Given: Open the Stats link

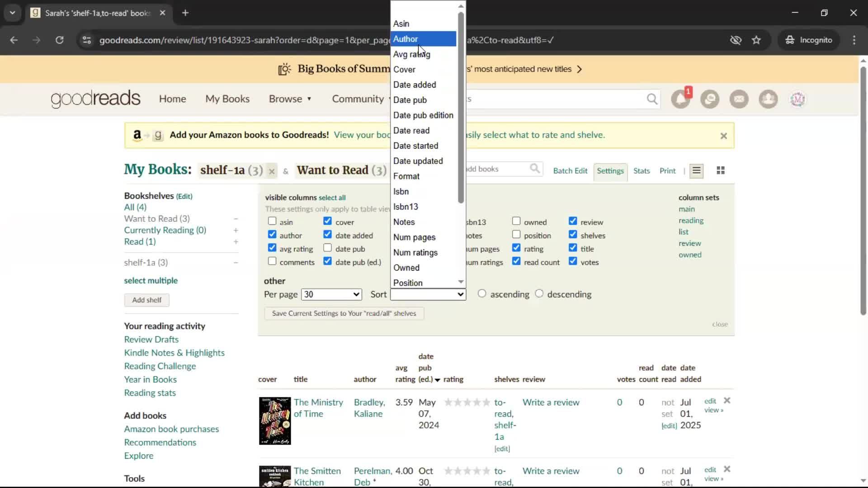Looking at the screenshot, I should 642,171.
